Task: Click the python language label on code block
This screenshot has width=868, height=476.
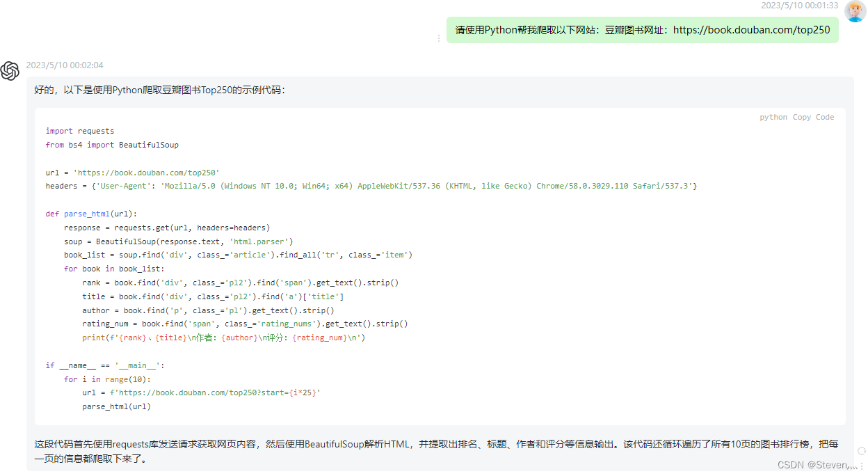Action: tap(773, 117)
